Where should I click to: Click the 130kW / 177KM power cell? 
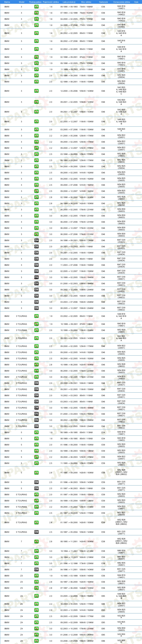[86, 616]
